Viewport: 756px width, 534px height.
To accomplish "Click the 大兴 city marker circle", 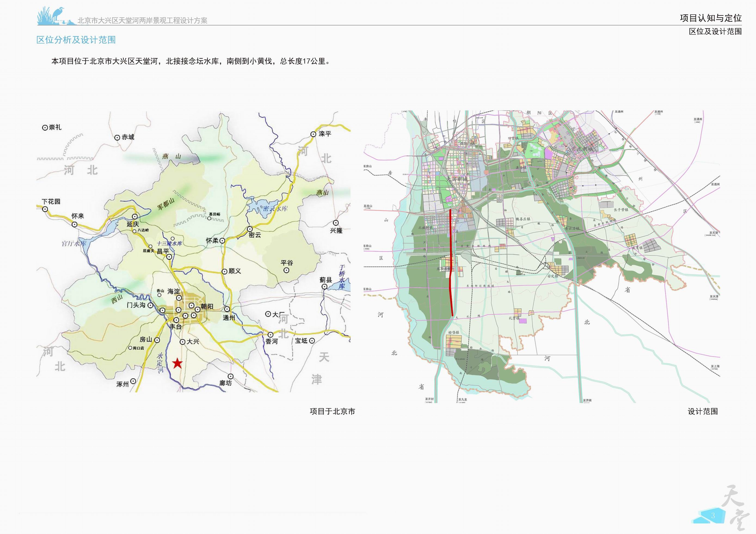I will [x=182, y=342].
